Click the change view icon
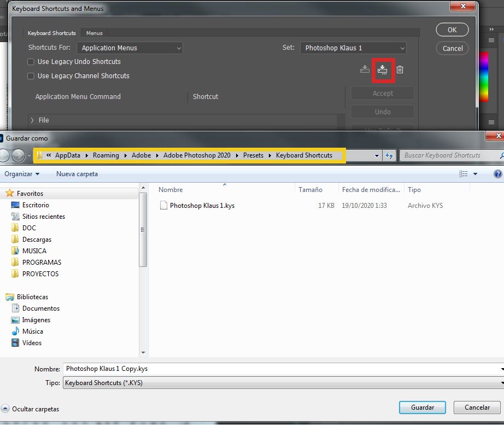Viewport: 504px width, 425px height. pos(463,174)
